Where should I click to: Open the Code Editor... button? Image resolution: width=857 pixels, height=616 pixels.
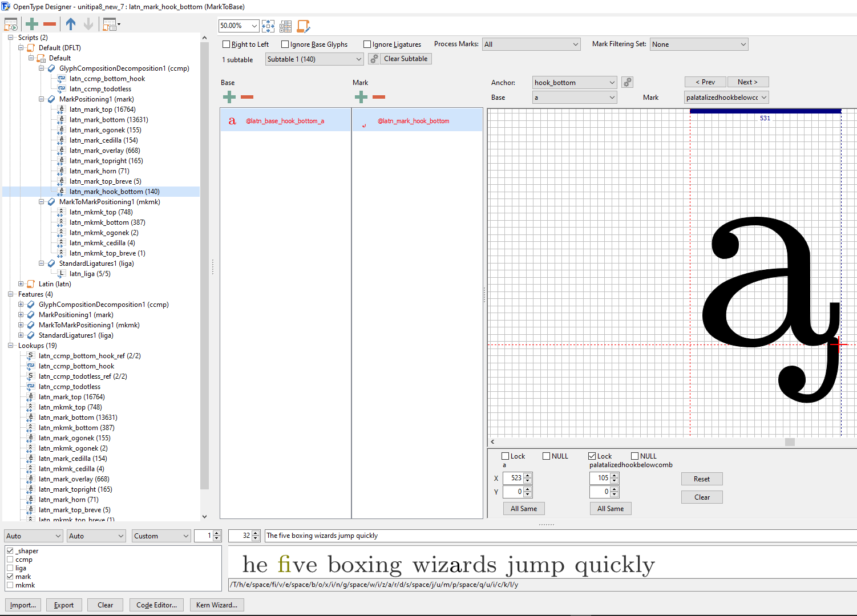156,605
